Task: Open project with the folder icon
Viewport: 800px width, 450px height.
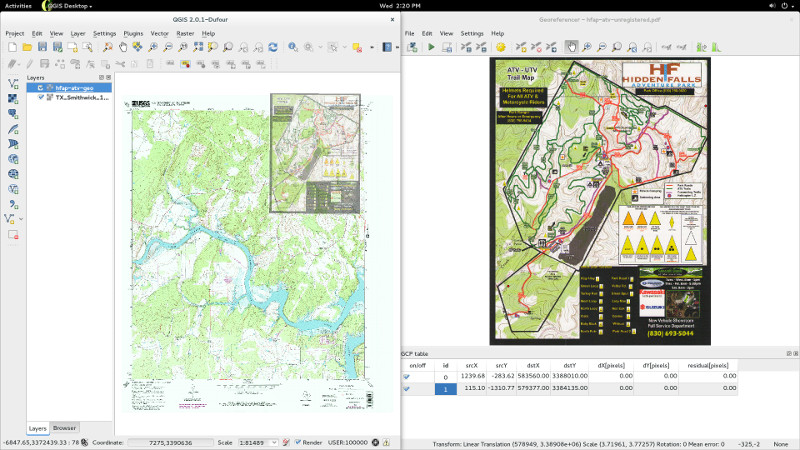Action: [x=27, y=47]
